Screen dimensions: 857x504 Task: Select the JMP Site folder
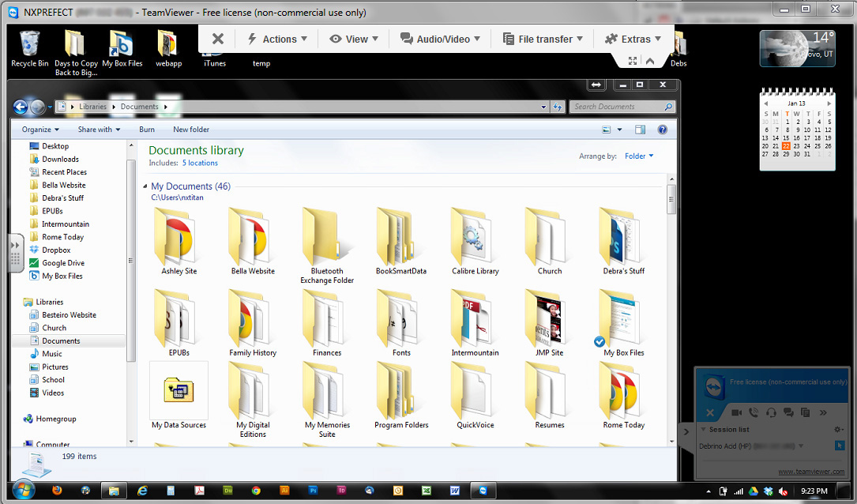click(549, 323)
